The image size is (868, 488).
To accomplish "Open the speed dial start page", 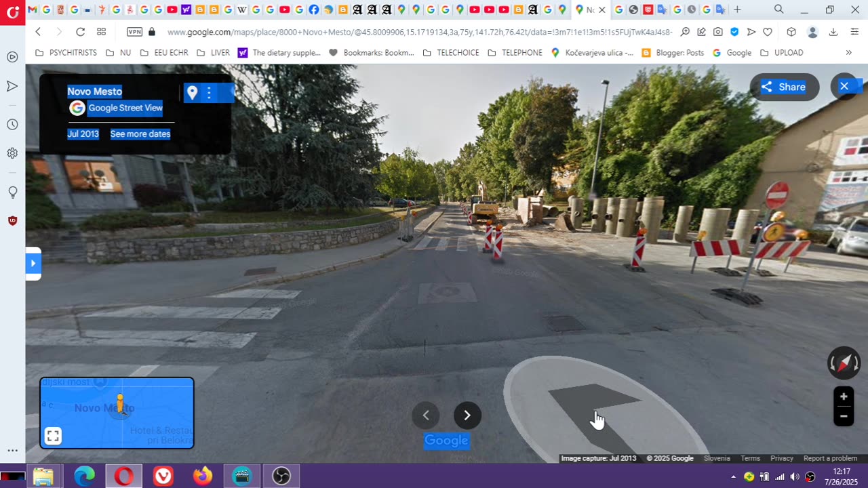I will (x=101, y=32).
